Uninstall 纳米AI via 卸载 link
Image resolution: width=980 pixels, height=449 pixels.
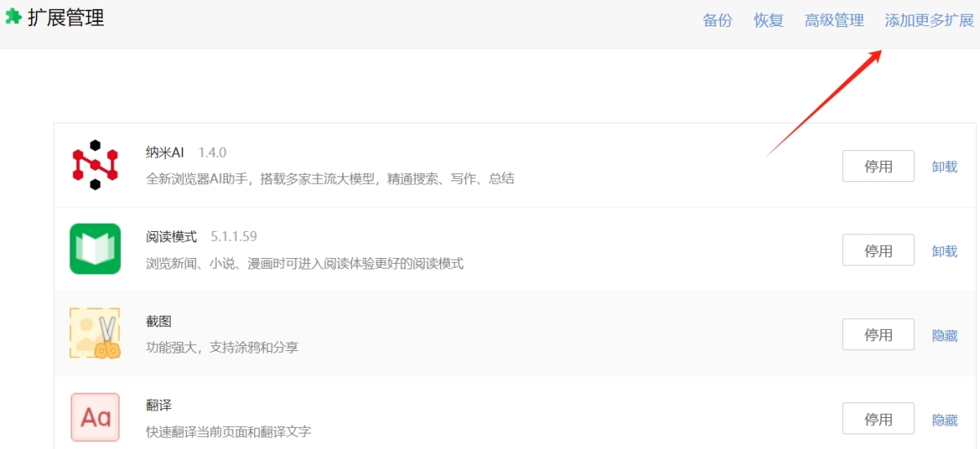click(x=944, y=167)
